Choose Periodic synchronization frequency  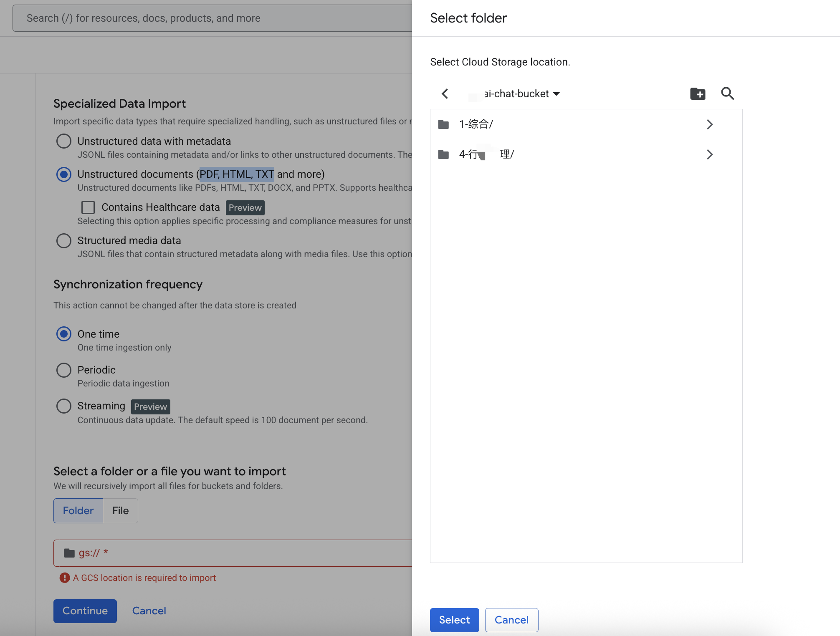64,370
